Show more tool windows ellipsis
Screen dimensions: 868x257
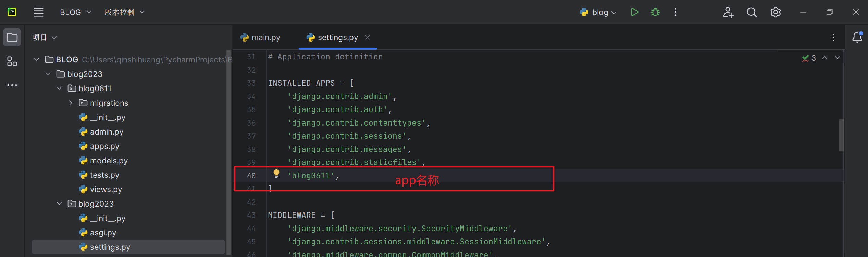coord(12,85)
